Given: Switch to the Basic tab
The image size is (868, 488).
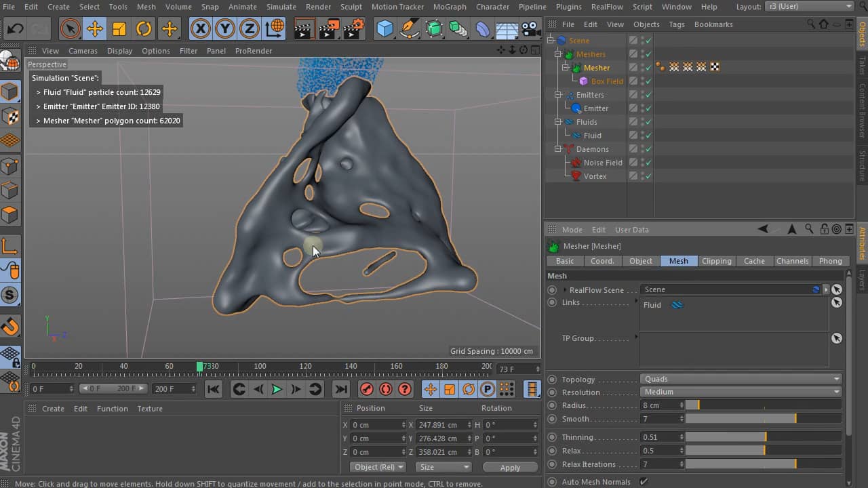Looking at the screenshot, I should (x=565, y=261).
